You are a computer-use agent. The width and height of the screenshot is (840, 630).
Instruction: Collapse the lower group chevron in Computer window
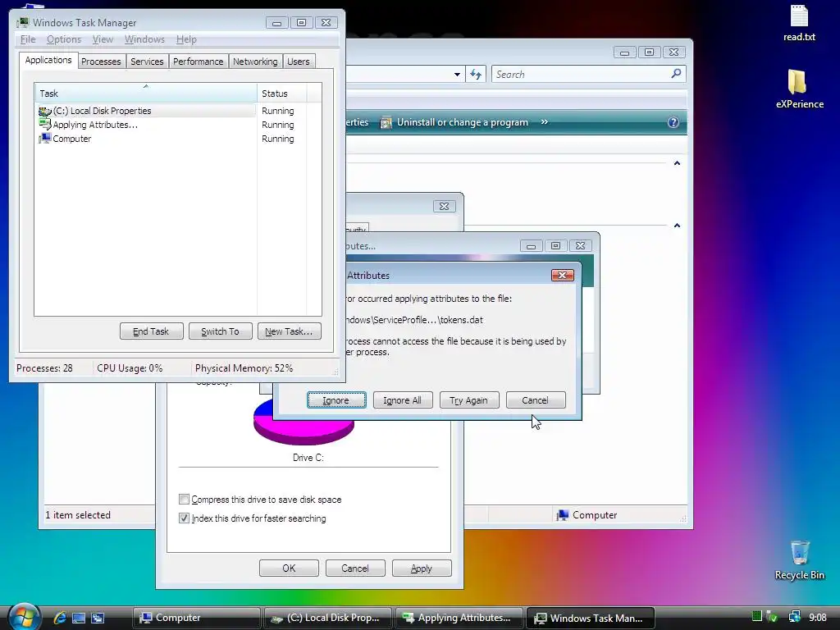[677, 226]
